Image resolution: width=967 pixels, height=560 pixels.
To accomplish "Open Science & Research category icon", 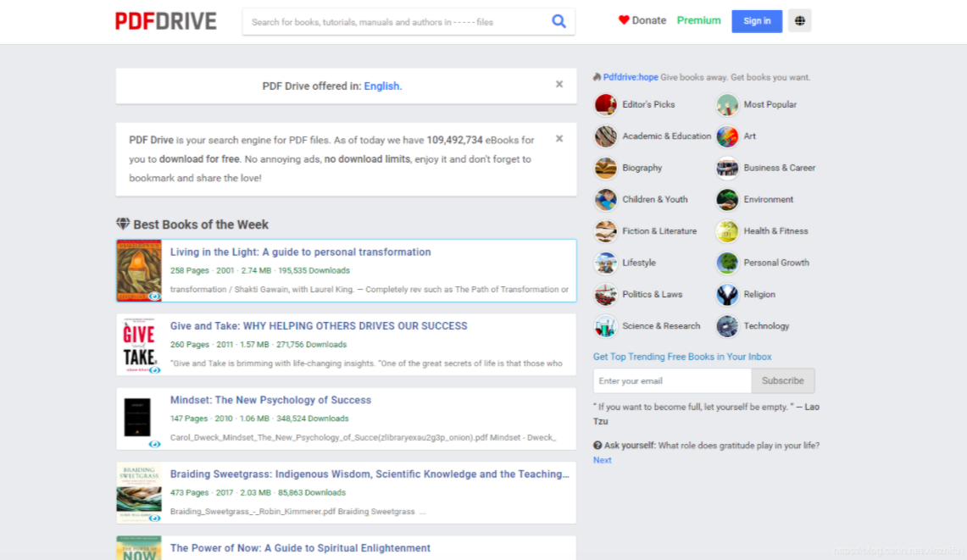I will 606,326.
